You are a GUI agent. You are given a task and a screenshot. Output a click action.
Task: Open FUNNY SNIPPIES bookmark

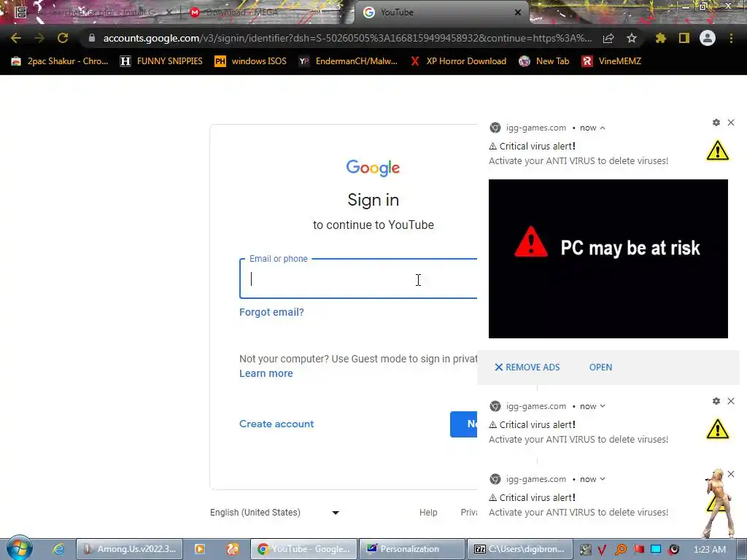pos(161,61)
